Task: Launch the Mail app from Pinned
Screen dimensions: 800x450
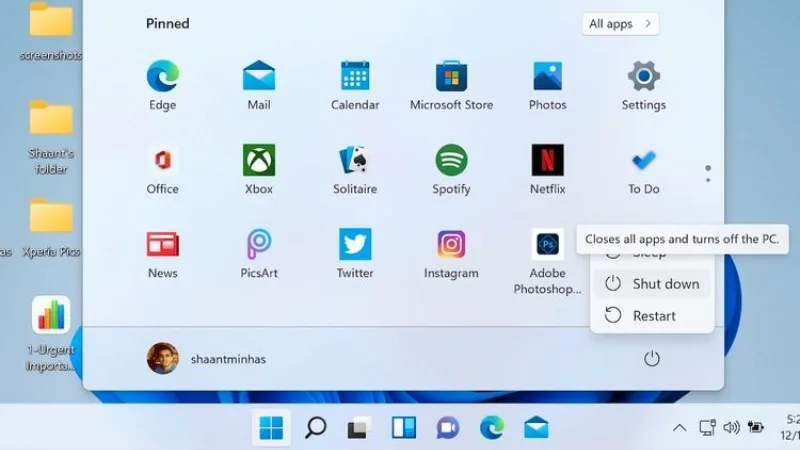Action: [x=259, y=86]
